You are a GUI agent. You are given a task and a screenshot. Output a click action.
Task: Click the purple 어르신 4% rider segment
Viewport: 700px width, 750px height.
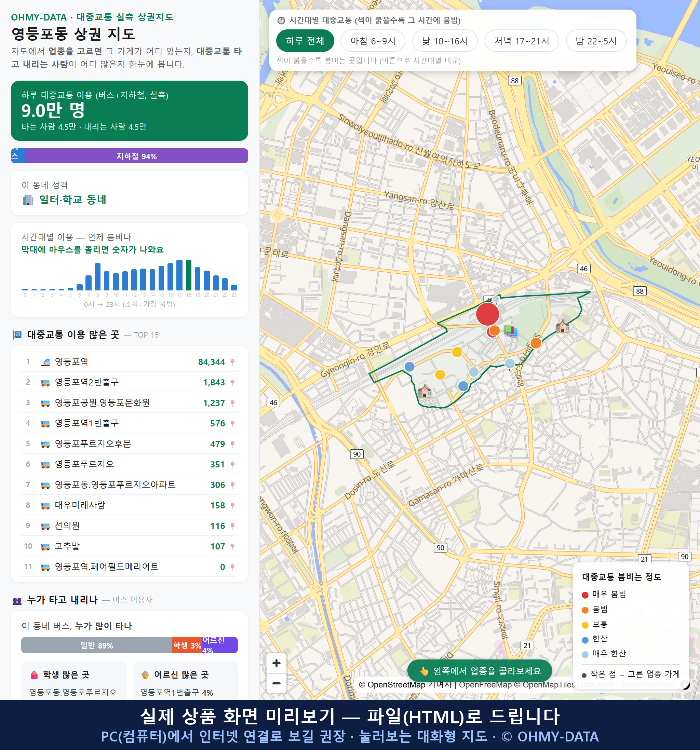[220, 645]
